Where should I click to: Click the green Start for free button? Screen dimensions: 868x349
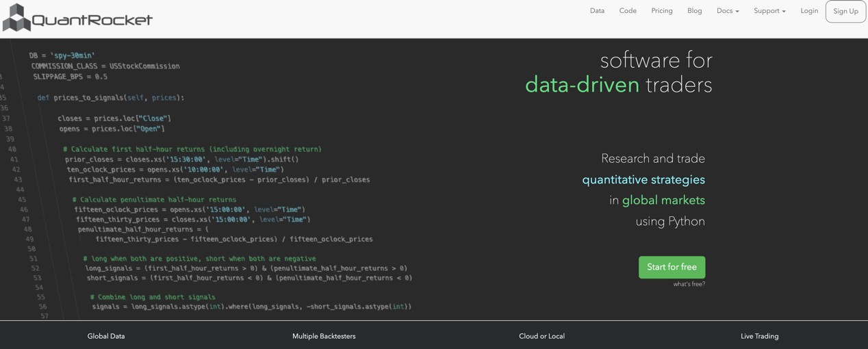coord(672,267)
